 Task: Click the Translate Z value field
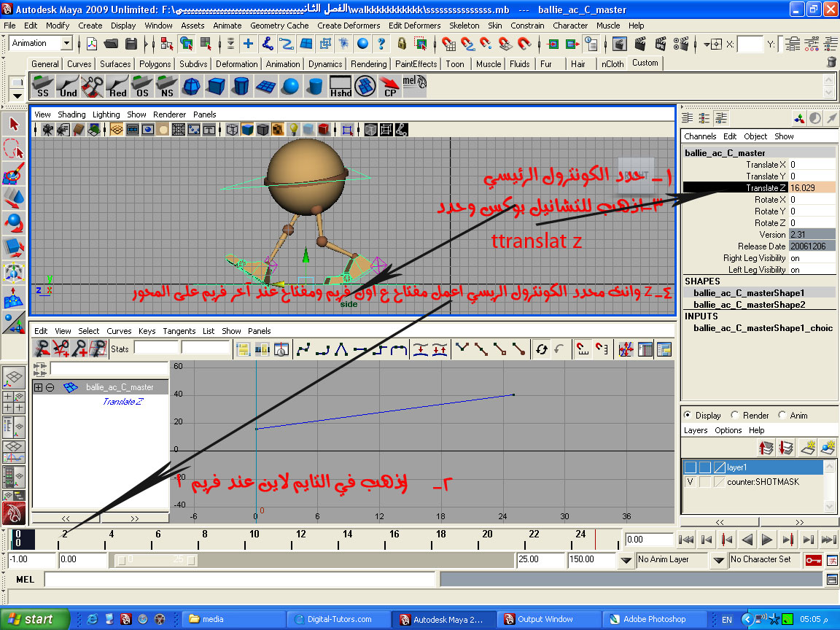click(812, 188)
